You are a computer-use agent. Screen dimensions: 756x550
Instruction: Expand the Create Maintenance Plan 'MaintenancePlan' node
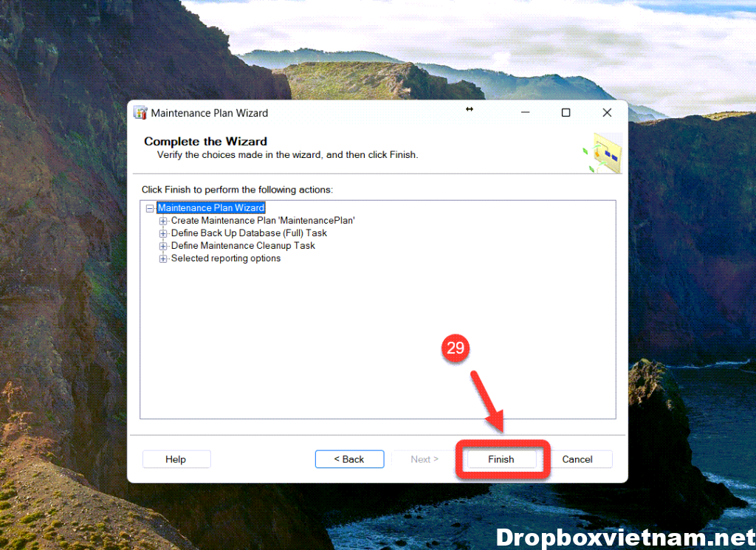pos(164,221)
